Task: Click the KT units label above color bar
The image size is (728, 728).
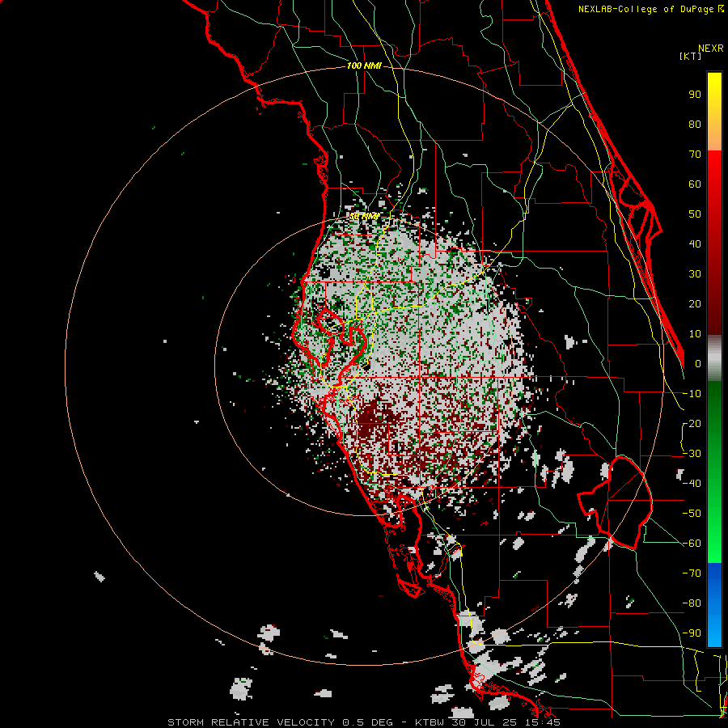Action: 691,56
